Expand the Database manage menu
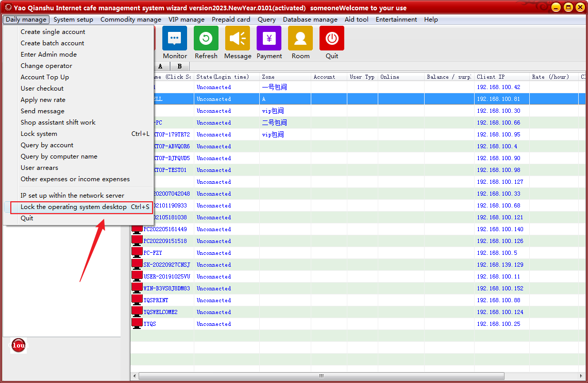 pos(310,20)
